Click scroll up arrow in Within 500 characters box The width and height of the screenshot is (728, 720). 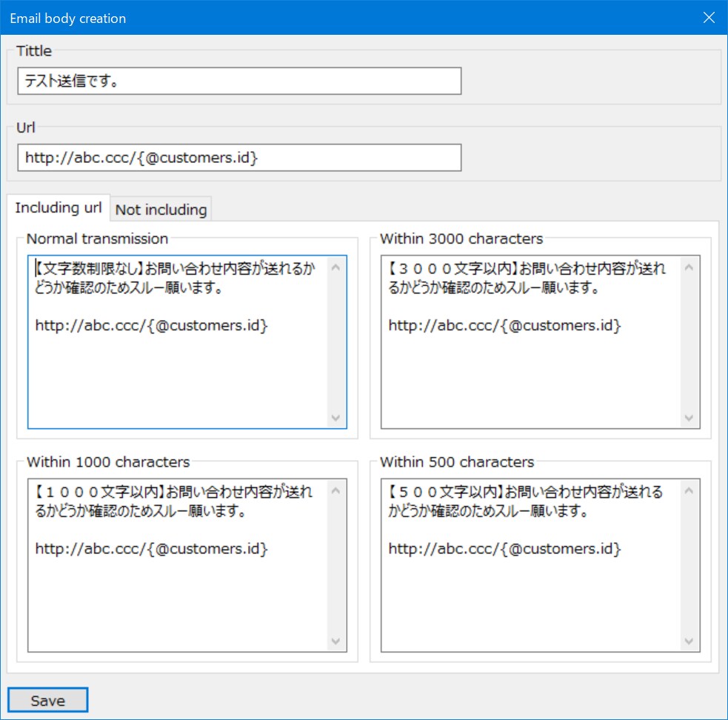(689, 490)
